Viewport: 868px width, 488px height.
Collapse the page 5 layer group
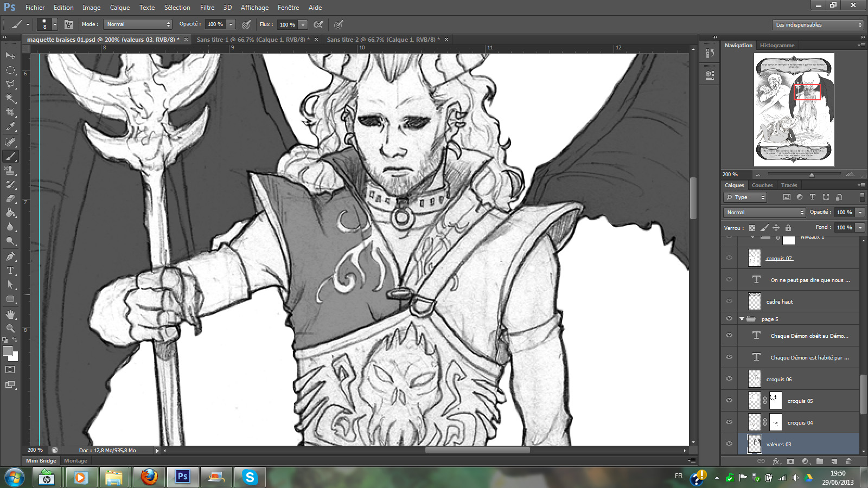[x=742, y=319]
